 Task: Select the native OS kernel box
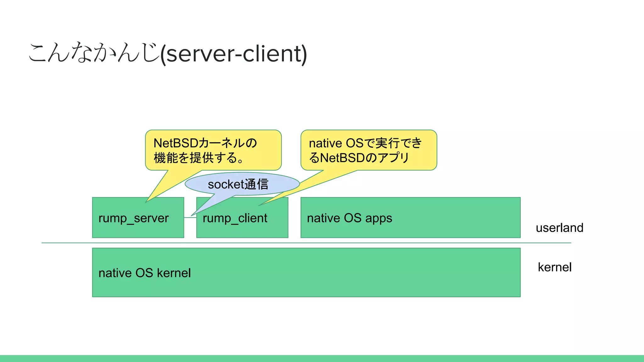pos(306,272)
